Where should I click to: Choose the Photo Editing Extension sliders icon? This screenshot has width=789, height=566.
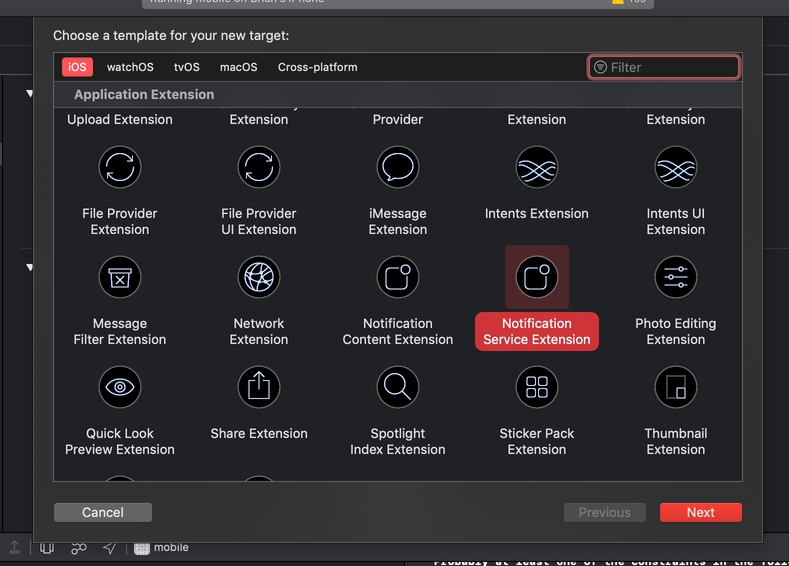coord(675,277)
